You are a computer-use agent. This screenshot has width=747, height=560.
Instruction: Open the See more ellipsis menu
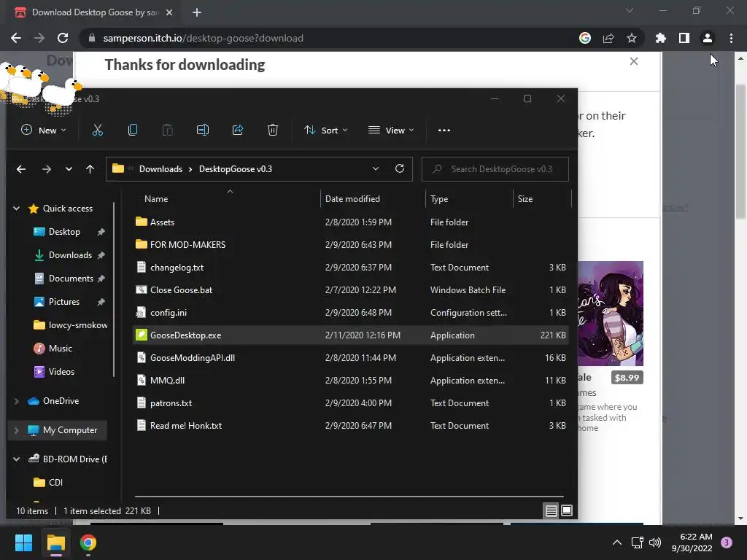click(x=444, y=130)
